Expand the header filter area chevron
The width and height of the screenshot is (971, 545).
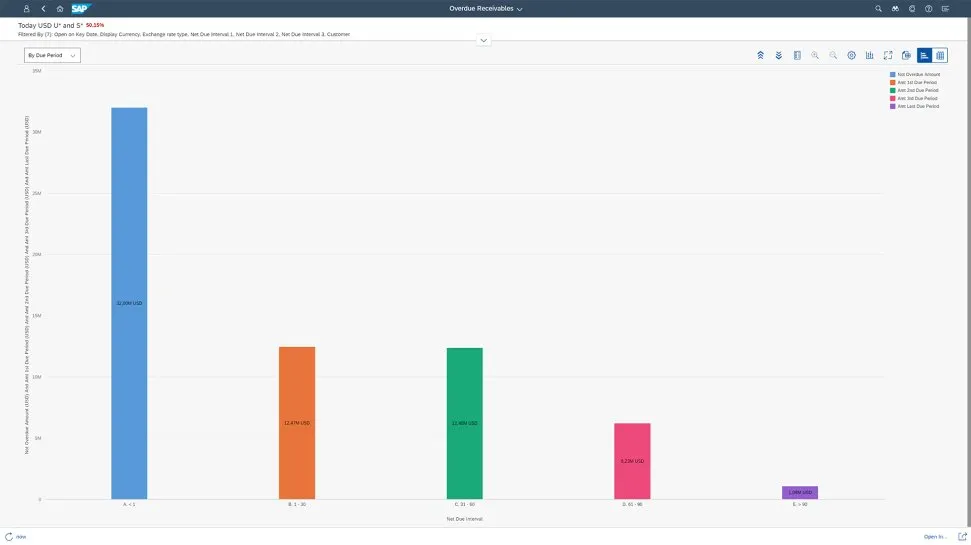coord(484,40)
